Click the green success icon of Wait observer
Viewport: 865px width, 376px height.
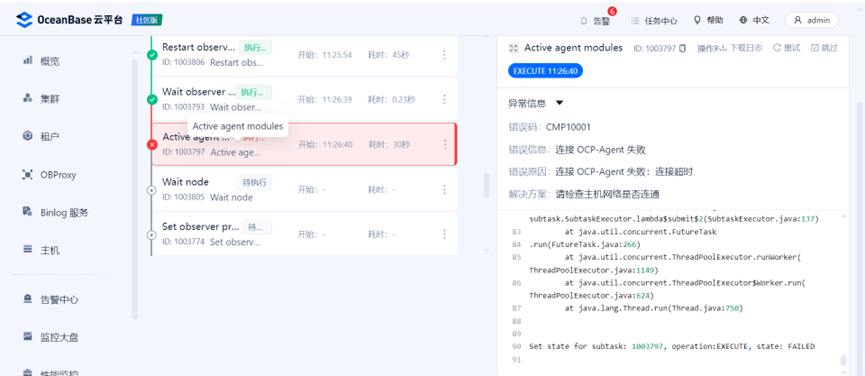click(152, 99)
